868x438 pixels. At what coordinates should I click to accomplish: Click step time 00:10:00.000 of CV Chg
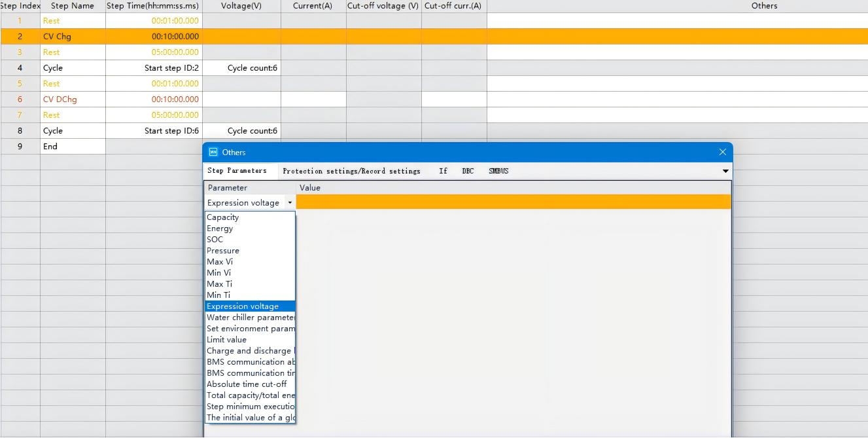(154, 37)
